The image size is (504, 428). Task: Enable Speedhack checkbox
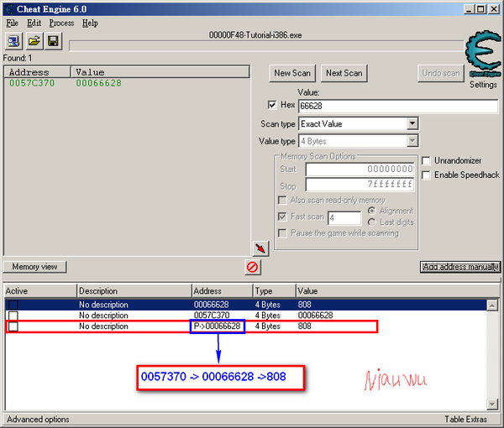click(x=426, y=175)
